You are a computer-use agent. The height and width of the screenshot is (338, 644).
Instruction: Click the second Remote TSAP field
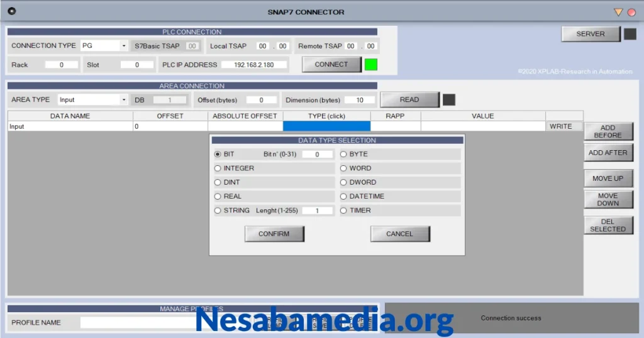tap(370, 46)
